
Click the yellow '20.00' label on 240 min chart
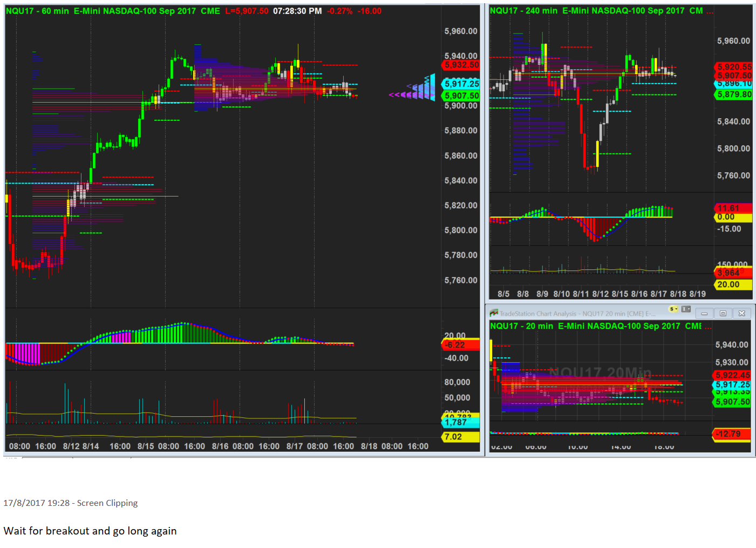click(x=734, y=285)
